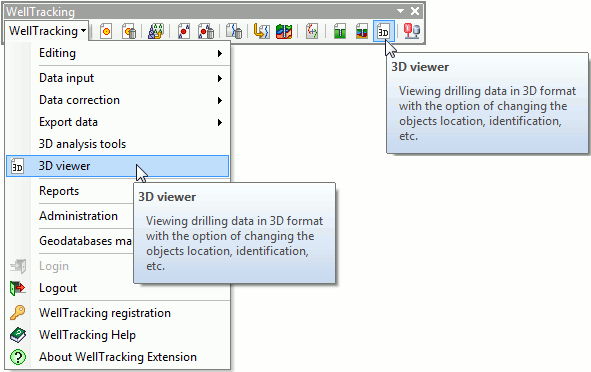The width and height of the screenshot is (591, 372).
Task: Click the document icon with red-yellow target
Action: pyautogui.click(x=106, y=31)
